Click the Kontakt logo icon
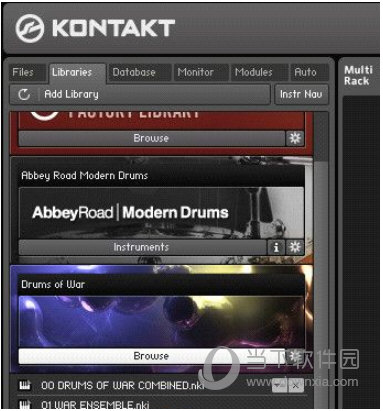Image resolution: width=383 pixels, height=411 pixels. [x=29, y=29]
